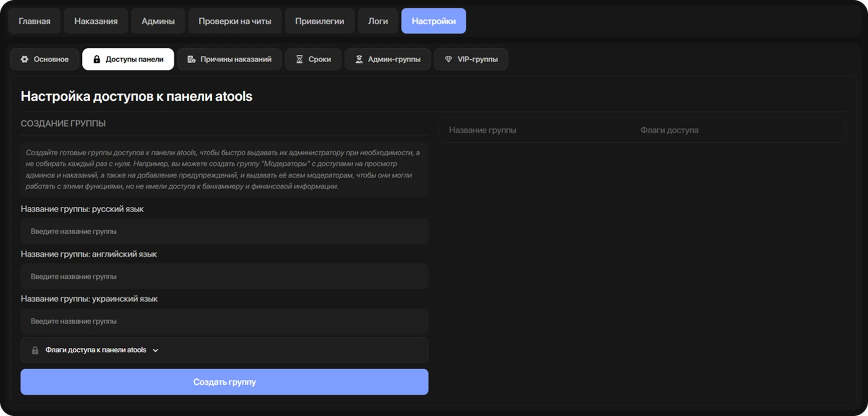Click the Название группы column header
Screen dimensions: 868x416
click(483, 130)
